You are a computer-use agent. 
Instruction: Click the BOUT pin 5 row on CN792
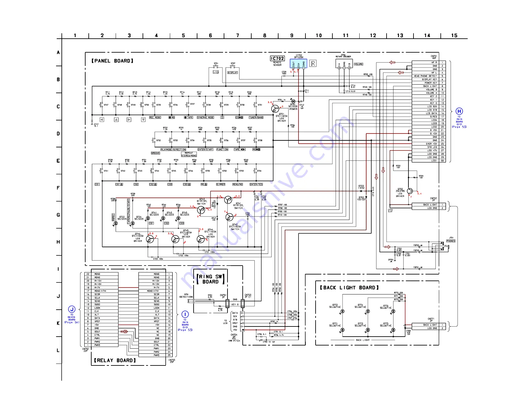pyautogui.click(x=102, y=332)
